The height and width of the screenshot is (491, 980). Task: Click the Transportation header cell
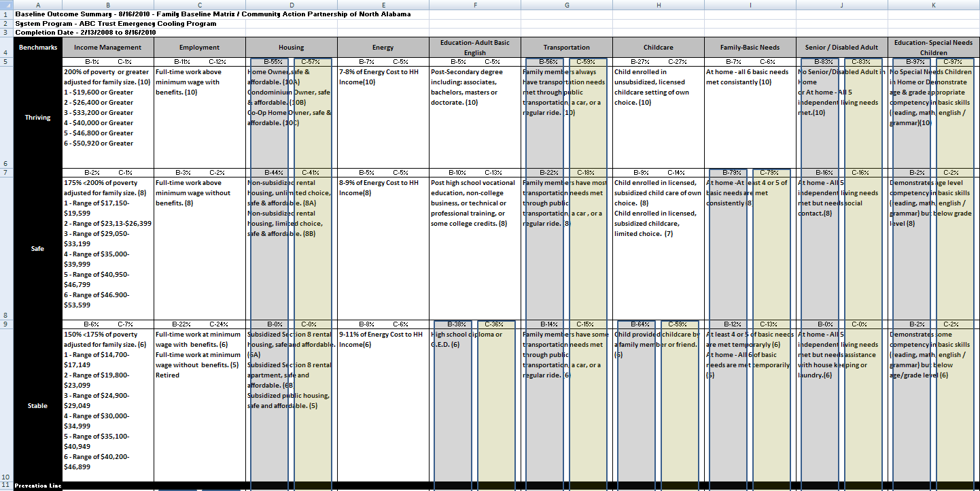[x=566, y=48]
